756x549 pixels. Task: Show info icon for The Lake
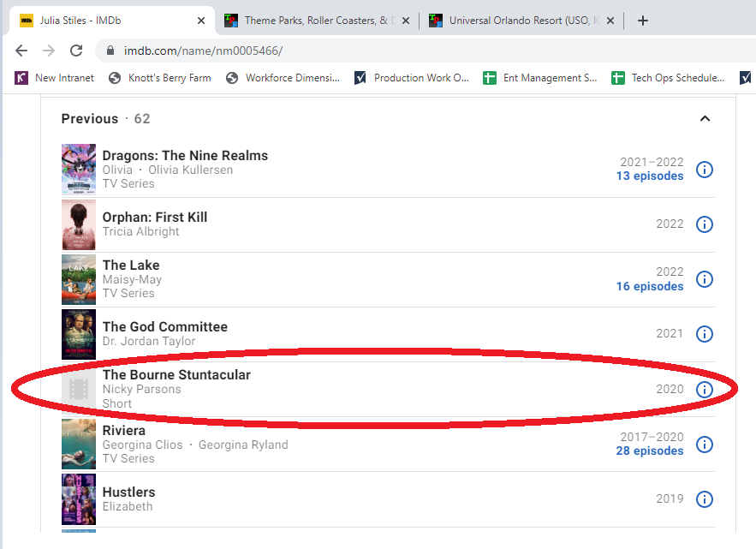click(x=705, y=279)
